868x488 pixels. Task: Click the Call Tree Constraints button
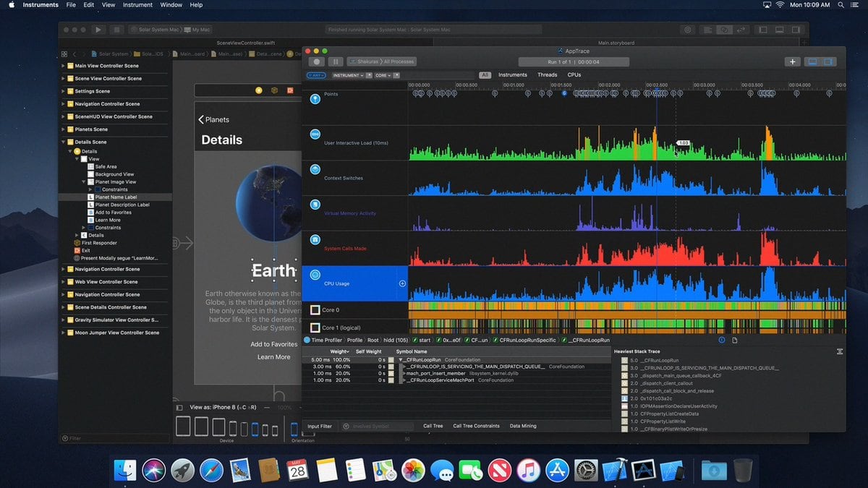click(x=476, y=426)
